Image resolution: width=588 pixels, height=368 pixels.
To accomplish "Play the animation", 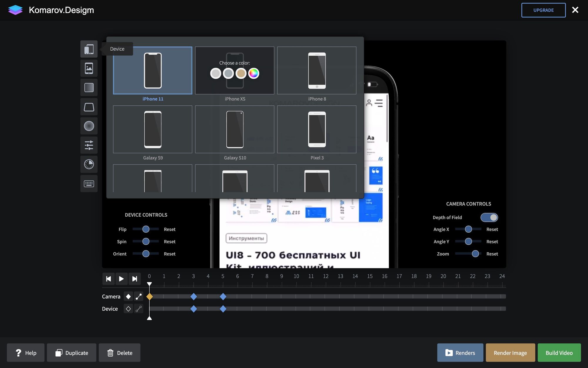I will click(x=121, y=279).
